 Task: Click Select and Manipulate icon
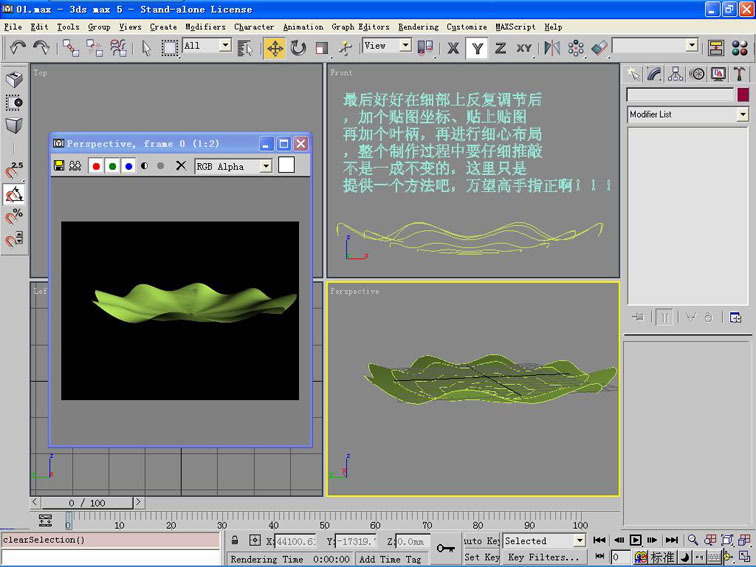[345, 48]
